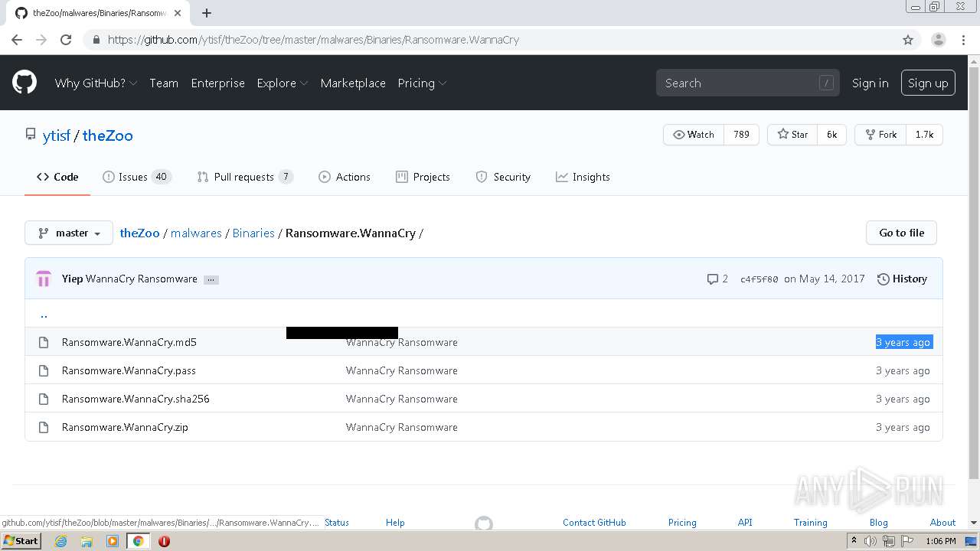
Task: Click the browser forward arrow
Action: [41, 40]
